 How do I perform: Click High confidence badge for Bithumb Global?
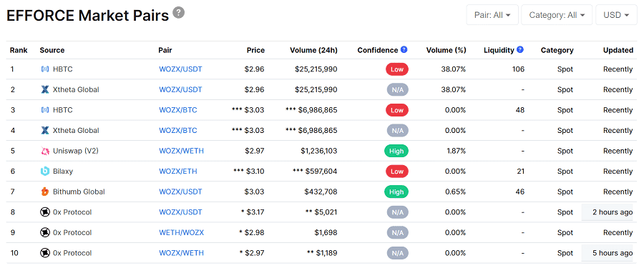[396, 192]
